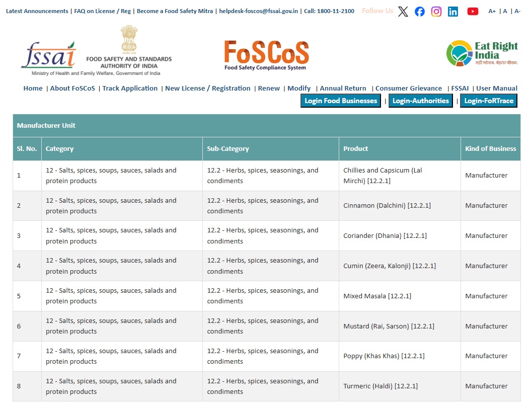The width and height of the screenshot is (532, 412).
Task: Open the Instagram social icon
Action: 436,12
